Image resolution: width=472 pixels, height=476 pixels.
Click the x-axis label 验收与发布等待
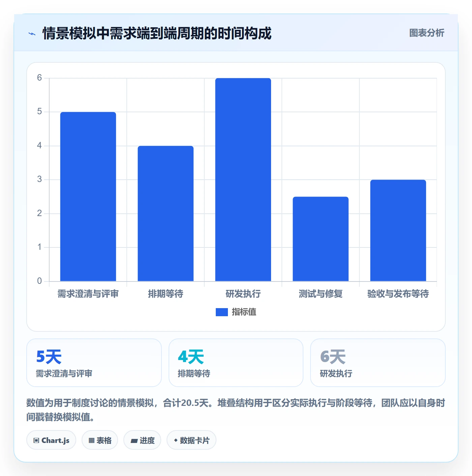coord(398,294)
